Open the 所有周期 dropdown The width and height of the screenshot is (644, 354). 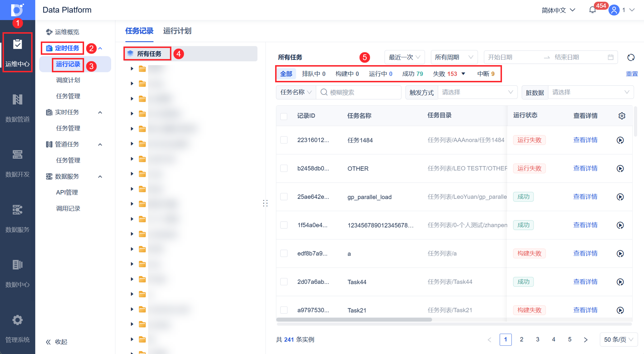tap(454, 57)
